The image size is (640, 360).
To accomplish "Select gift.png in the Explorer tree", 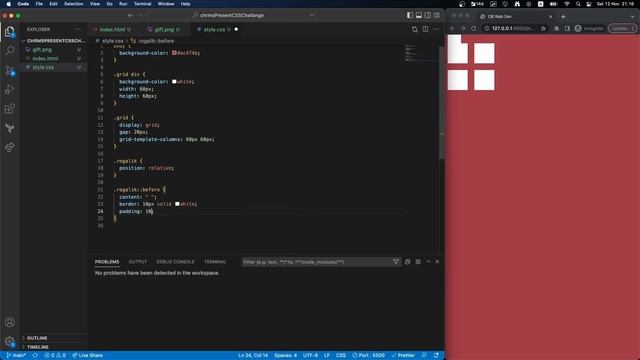I will [42, 50].
